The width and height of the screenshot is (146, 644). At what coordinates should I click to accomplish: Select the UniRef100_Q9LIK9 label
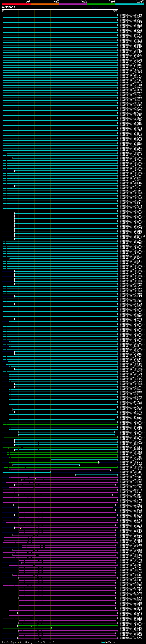point(131,72)
